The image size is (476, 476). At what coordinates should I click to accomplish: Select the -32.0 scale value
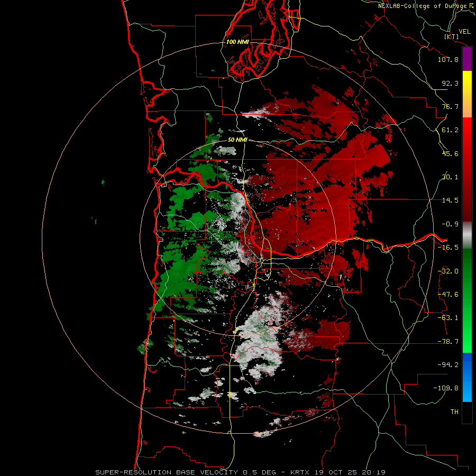coord(448,271)
